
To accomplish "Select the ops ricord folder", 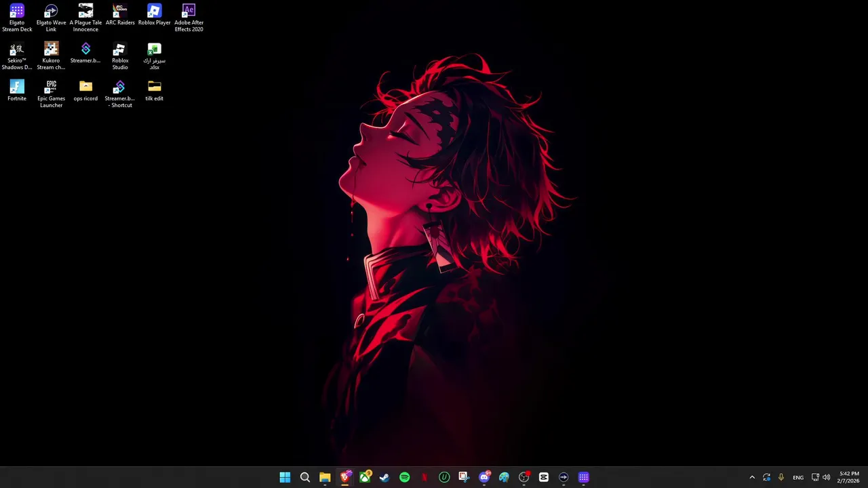I will 85,91.
